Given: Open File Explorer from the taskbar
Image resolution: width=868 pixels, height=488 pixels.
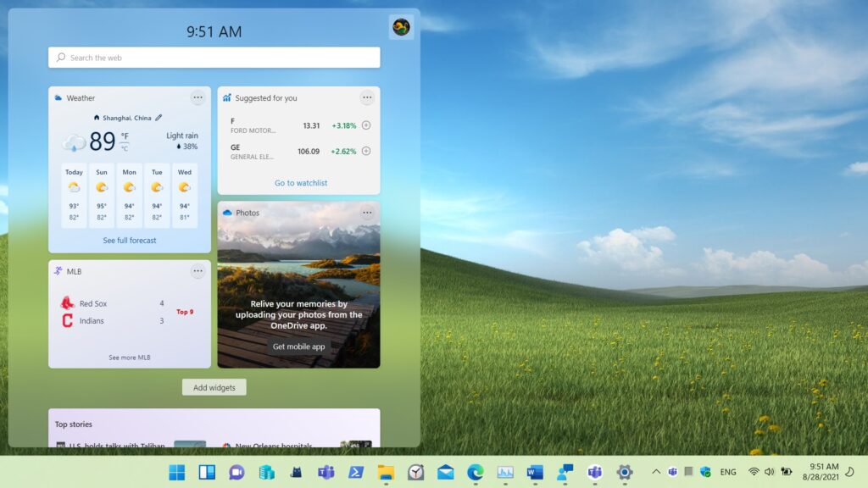Looking at the screenshot, I should (386, 472).
